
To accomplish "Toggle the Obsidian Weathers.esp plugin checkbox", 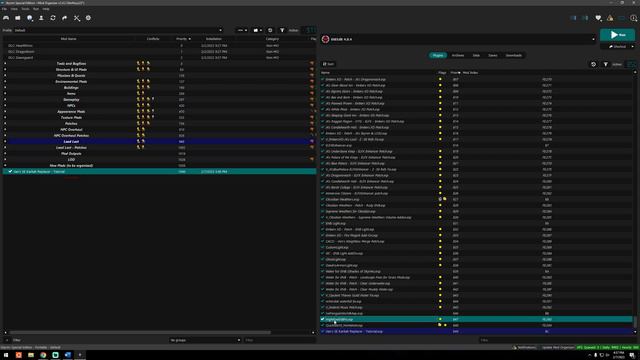I will [x=322, y=199].
